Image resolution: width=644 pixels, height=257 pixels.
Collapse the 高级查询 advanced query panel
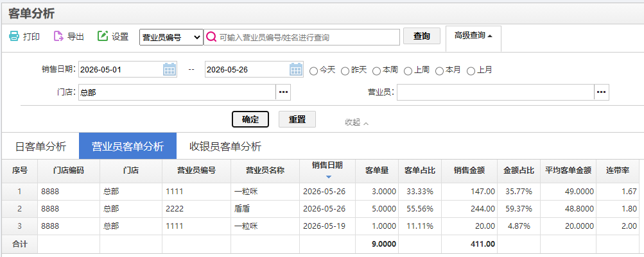(473, 36)
